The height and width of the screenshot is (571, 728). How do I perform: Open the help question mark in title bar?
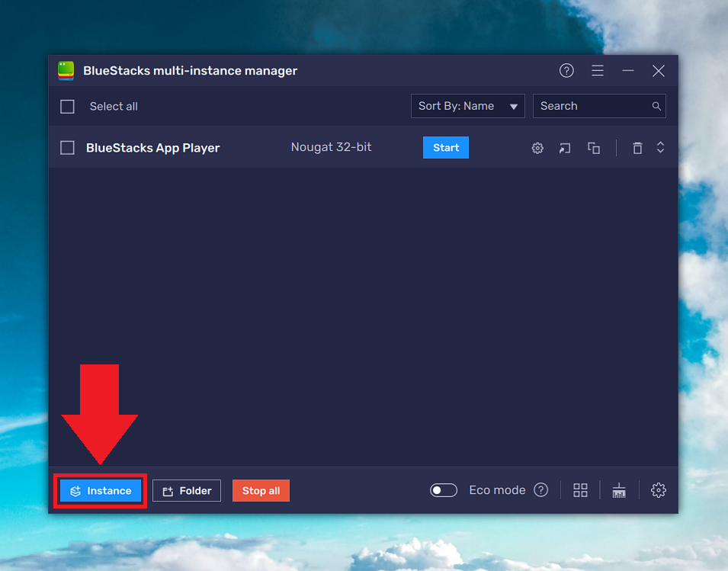tap(566, 71)
